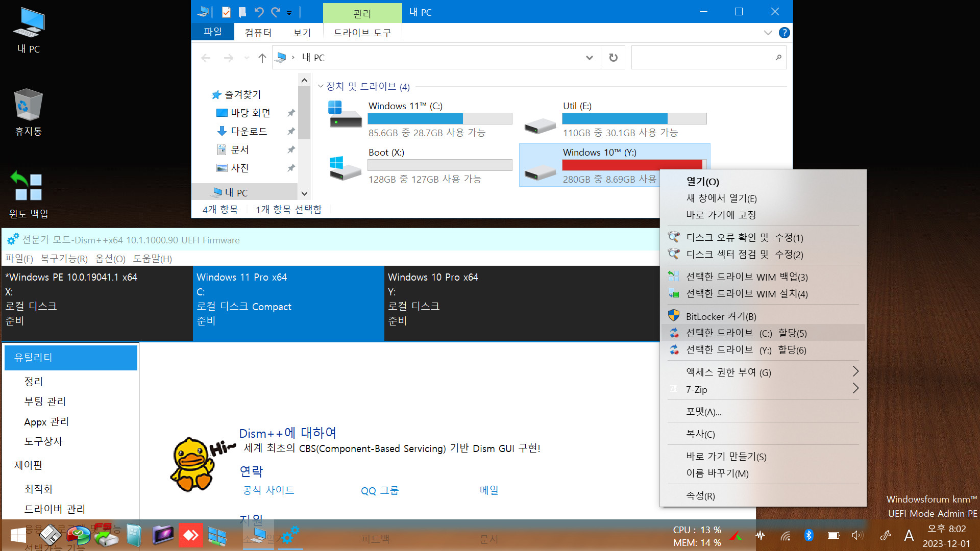Choose 이름 바꾸기(M) in context menu
Image resolution: width=980 pixels, height=551 pixels.
pos(717,473)
